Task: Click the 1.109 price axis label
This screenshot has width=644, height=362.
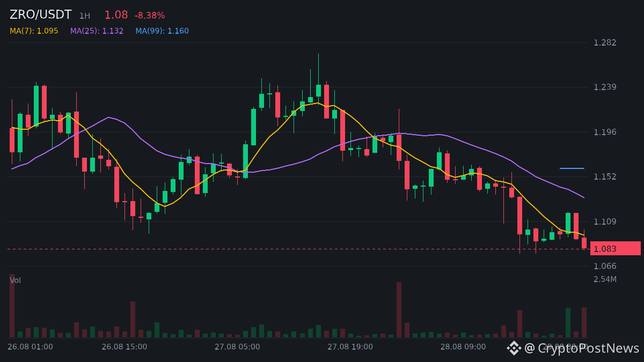Action: pos(605,221)
